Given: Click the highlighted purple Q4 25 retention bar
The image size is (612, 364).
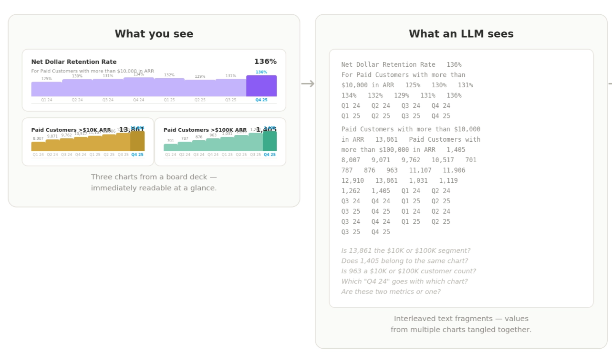Looking at the screenshot, I should (261, 86).
